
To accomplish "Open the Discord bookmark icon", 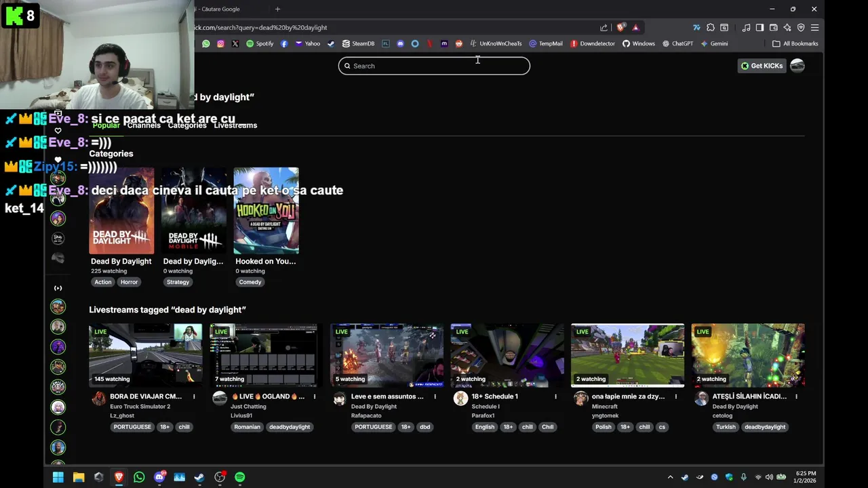I will [400, 43].
